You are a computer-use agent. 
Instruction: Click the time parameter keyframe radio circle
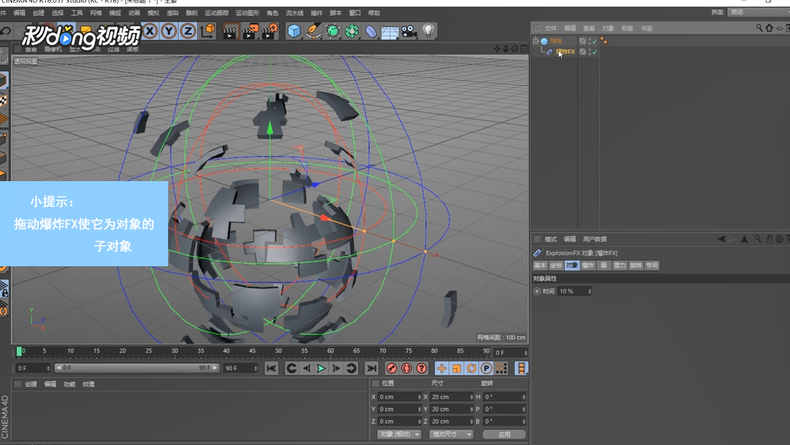pos(536,291)
